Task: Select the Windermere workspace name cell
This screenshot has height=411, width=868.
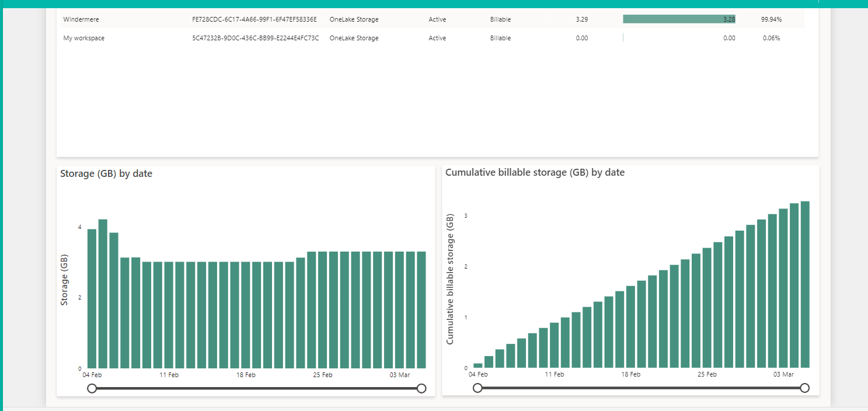Action: pos(81,19)
